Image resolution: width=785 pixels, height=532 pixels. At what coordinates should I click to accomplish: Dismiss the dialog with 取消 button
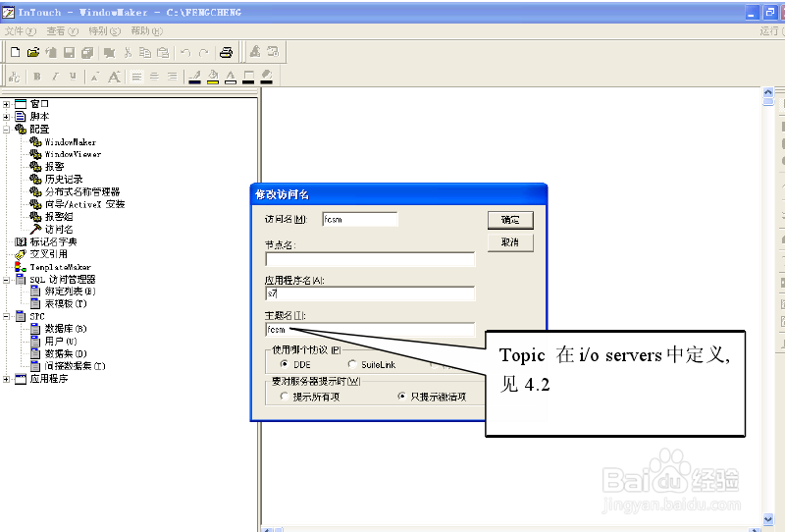pyautogui.click(x=510, y=242)
